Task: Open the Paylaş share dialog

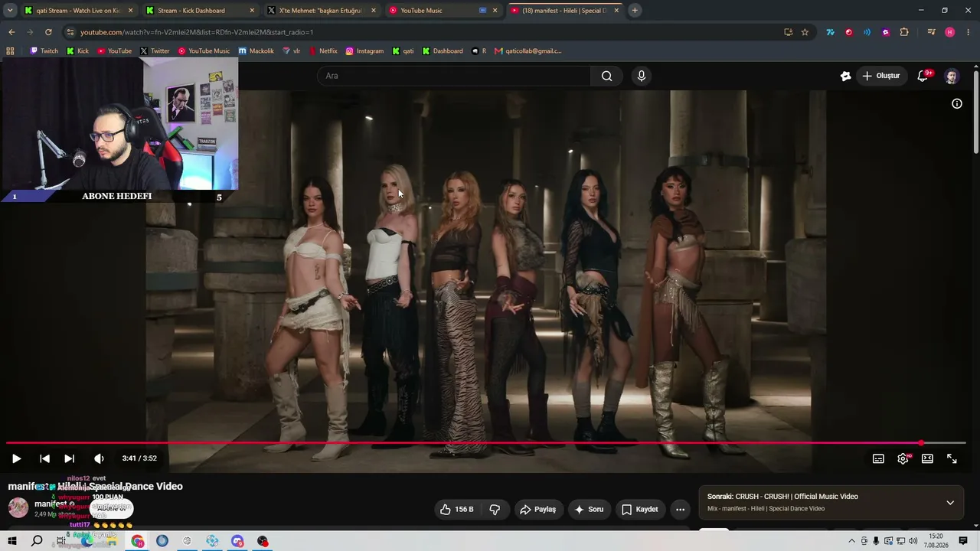Action: (537, 509)
